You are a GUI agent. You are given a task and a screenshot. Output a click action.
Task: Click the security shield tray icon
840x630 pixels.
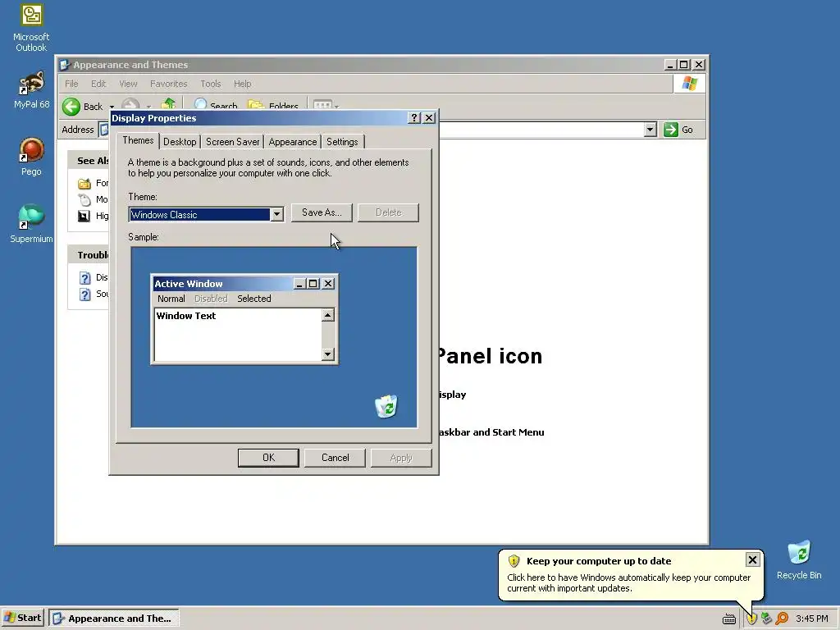click(751, 619)
